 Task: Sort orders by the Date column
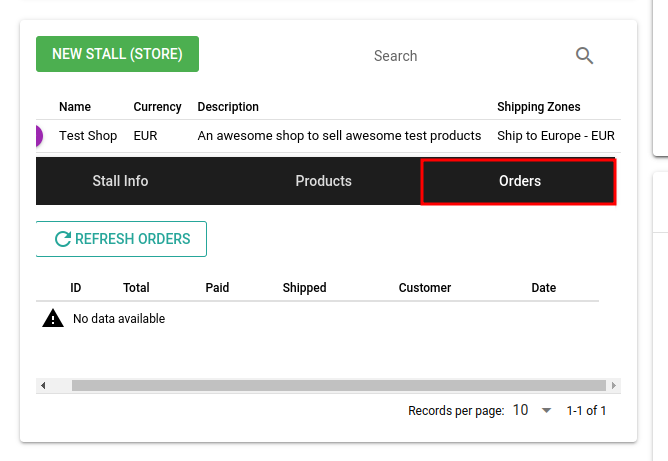(x=543, y=288)
